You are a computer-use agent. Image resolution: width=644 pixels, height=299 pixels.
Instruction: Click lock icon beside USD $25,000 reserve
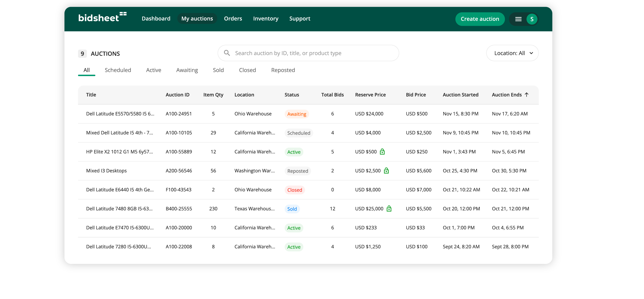(389, 209)
